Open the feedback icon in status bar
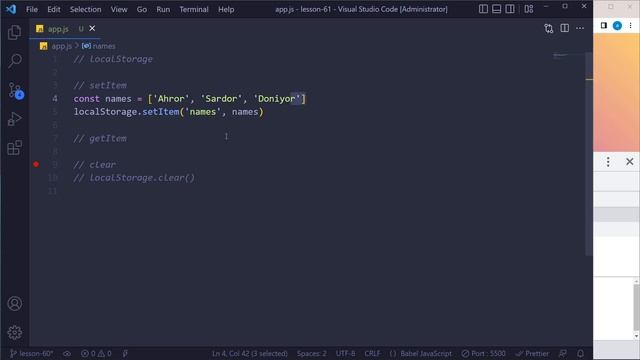 (563, 353)
